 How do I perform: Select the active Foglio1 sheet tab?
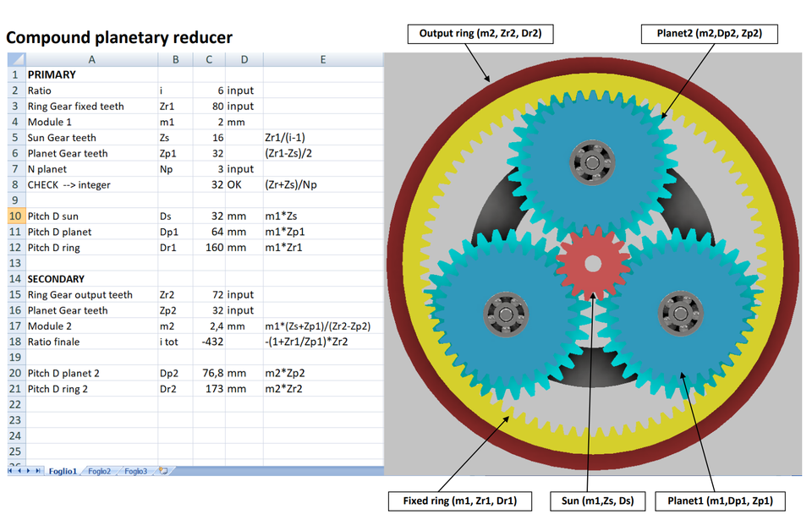pos(63,471)
